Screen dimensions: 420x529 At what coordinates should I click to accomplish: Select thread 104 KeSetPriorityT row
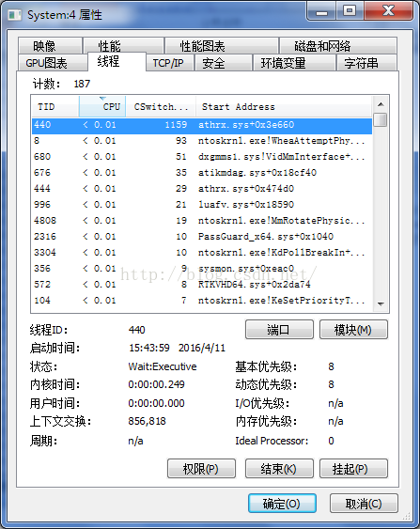tap(202, 301)
